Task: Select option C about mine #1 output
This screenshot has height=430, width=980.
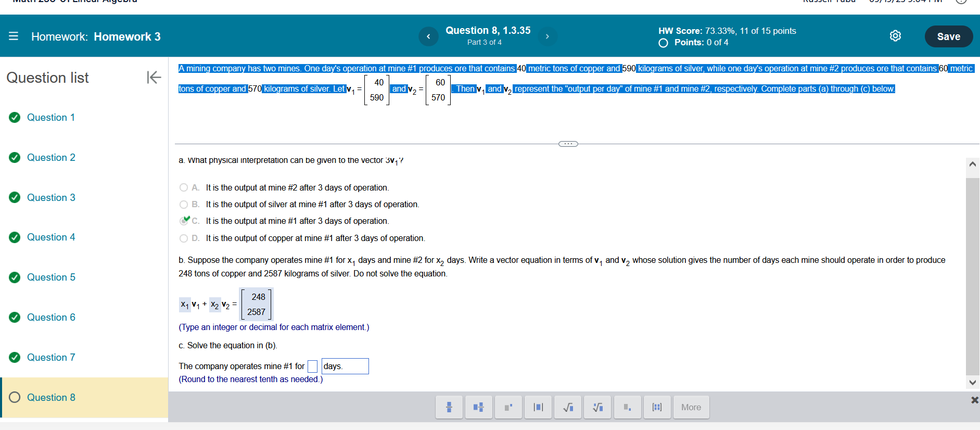Action: pyautogui.click(x=184, y=221)
